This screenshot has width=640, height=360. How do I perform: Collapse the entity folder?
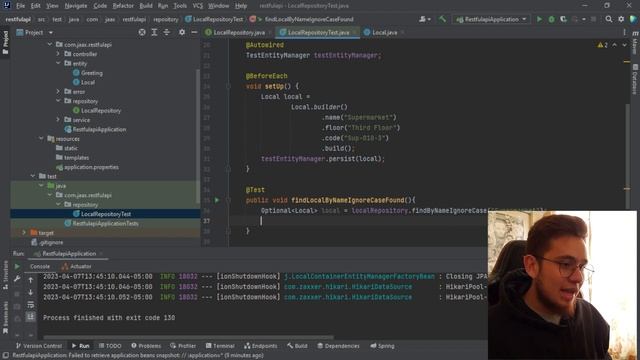[x=58, y=63]
